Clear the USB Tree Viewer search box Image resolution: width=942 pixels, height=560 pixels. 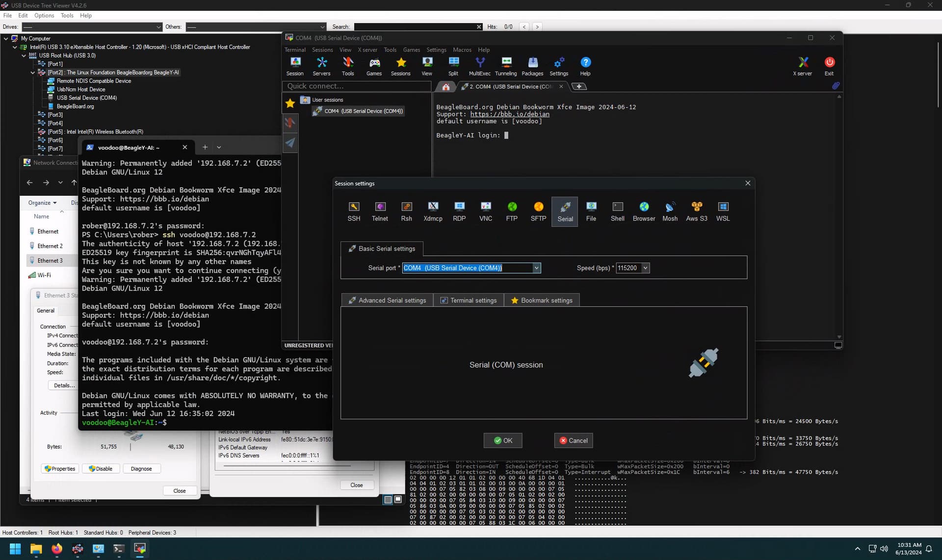479,27
